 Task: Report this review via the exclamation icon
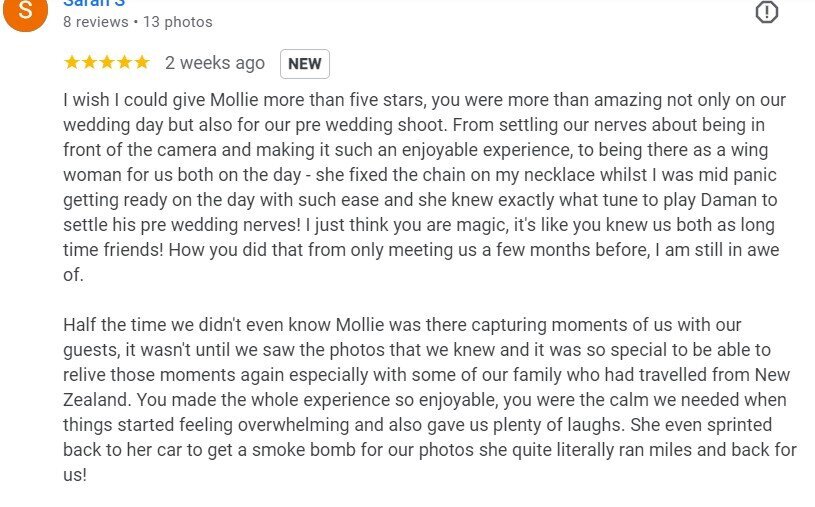pyautogui.click(x=766, y=12)
